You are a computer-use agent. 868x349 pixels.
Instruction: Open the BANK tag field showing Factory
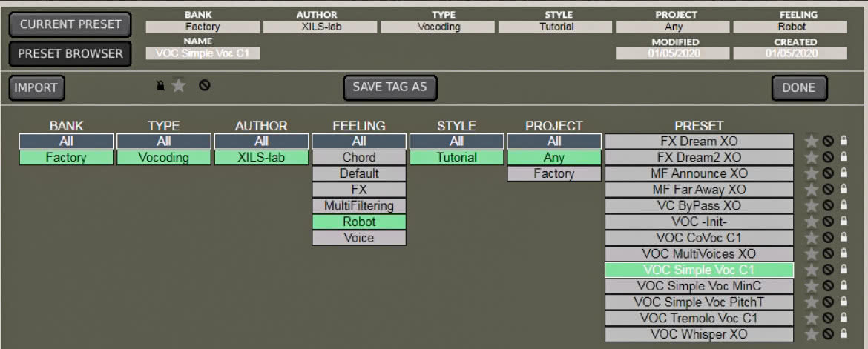point(203,27)
